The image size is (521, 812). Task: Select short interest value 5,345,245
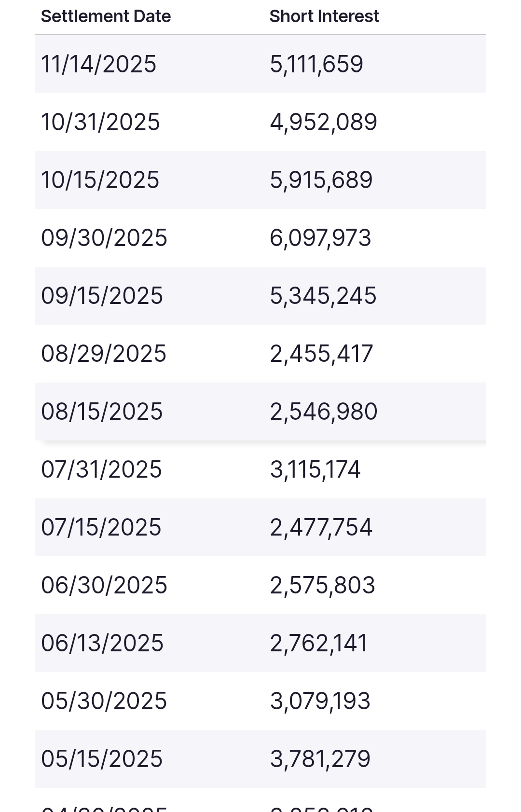pos(323,296)
